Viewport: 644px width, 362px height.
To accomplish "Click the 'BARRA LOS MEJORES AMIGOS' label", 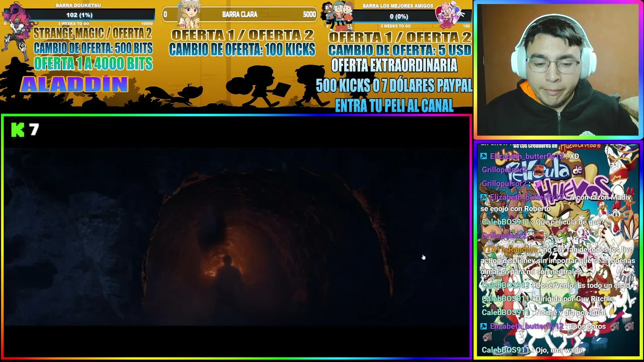I will [x=397, y=6].
